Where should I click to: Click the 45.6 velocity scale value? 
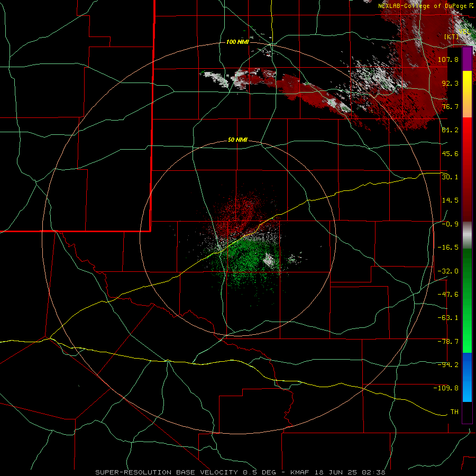pos(450,153)
